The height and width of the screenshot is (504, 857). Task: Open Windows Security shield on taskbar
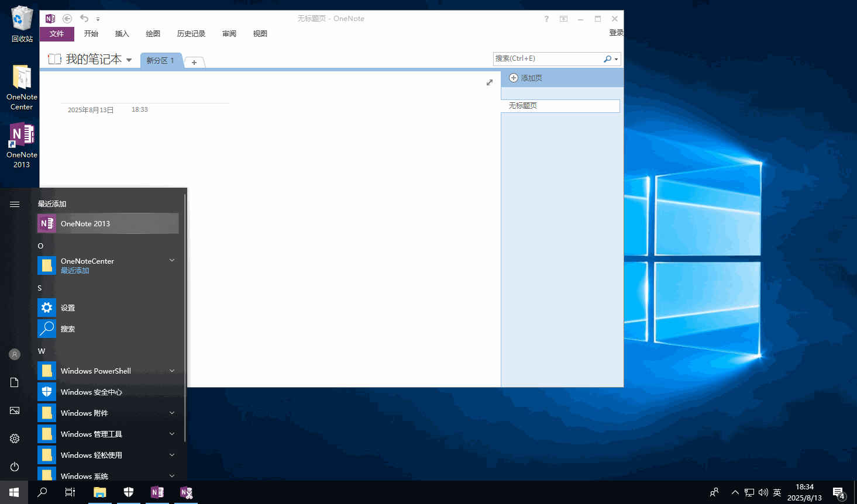point(129,492)
